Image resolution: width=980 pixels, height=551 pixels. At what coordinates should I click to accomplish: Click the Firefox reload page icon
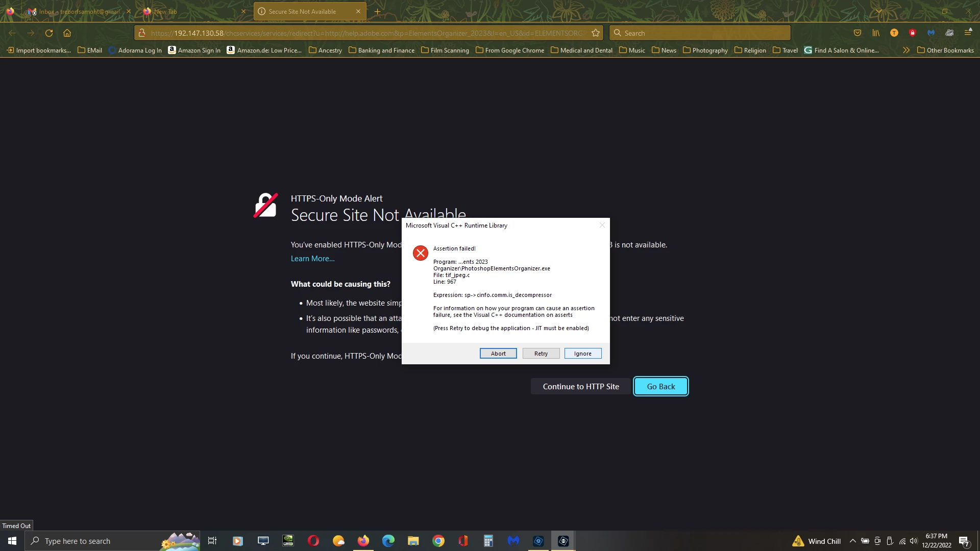tap(49, 33)
